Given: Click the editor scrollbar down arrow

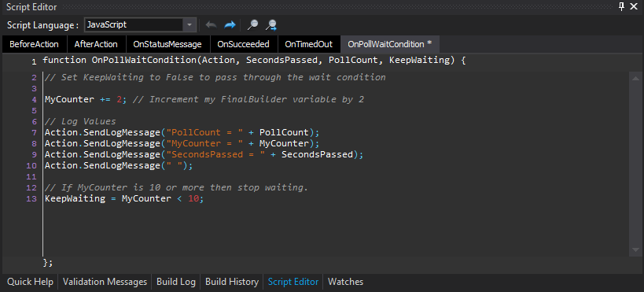Looking at the screenshot, I should tap(636, 250).
